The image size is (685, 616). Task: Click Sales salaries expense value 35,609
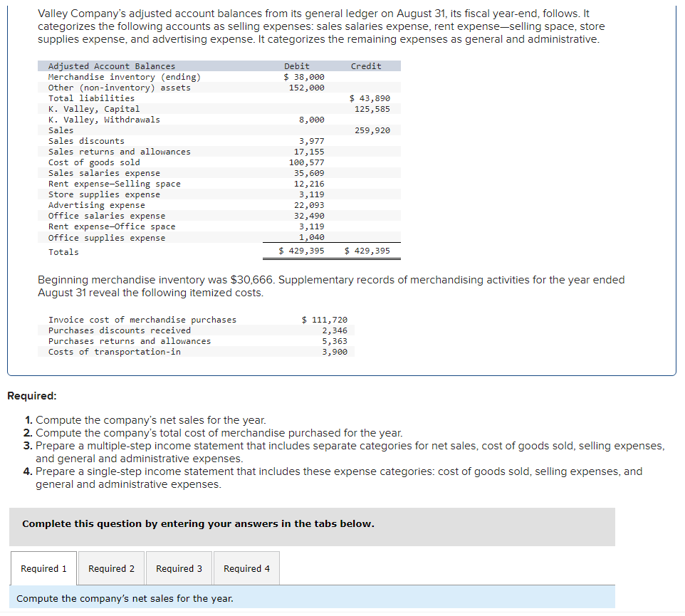pyautogui.click(x=309, y=173)
